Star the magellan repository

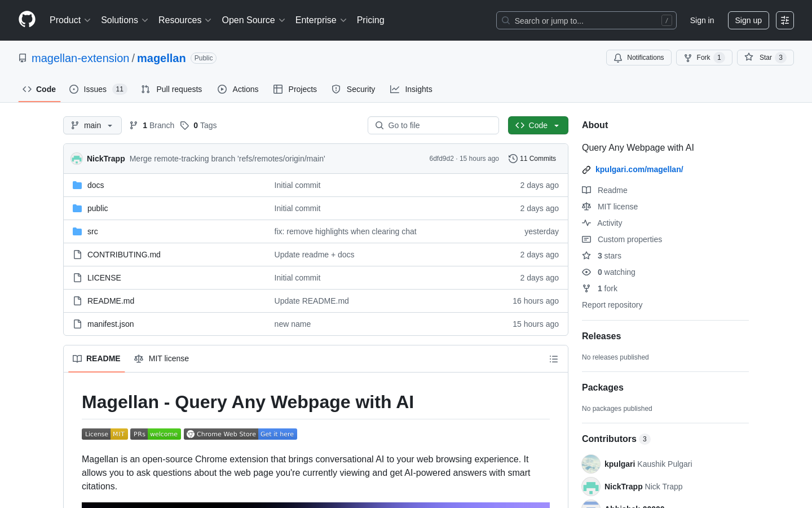[x=765, y=58]
